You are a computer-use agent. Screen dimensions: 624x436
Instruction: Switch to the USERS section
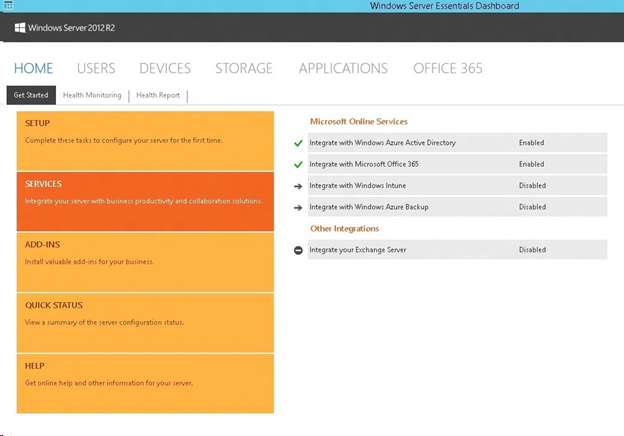pos(96,68)
